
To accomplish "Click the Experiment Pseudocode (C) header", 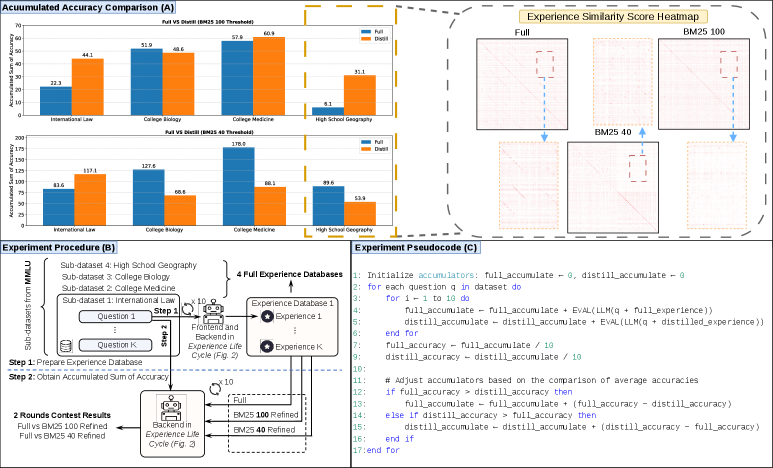I will click(x=416, y=246).
